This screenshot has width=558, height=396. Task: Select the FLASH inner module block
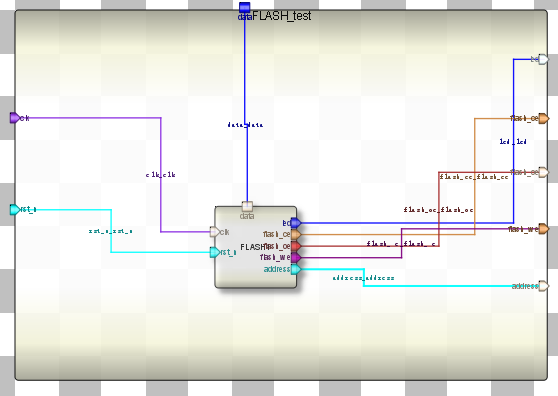click(256, 247)
